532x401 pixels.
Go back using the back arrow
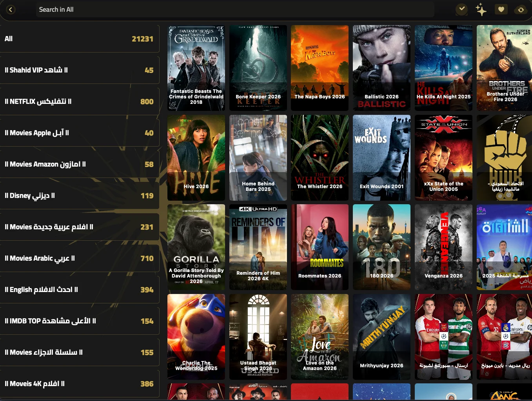(x=11, y=9)
